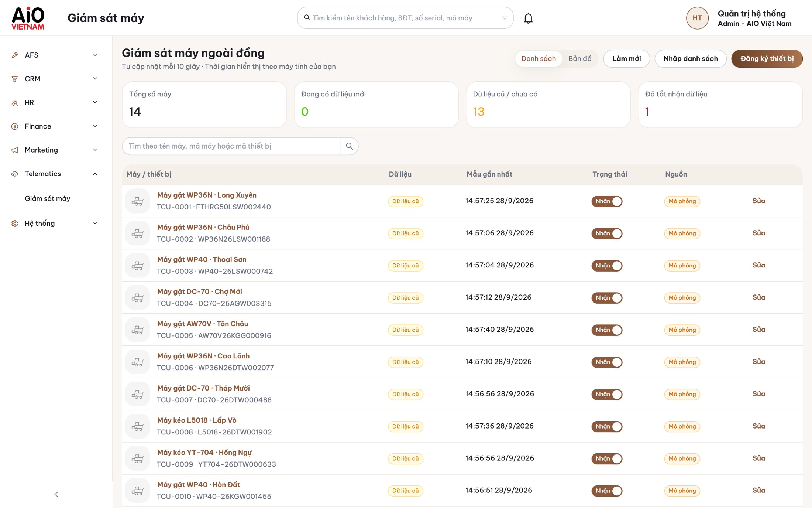Click Sửa for TCU-0010 Hòn Đất

click(758, 490)
